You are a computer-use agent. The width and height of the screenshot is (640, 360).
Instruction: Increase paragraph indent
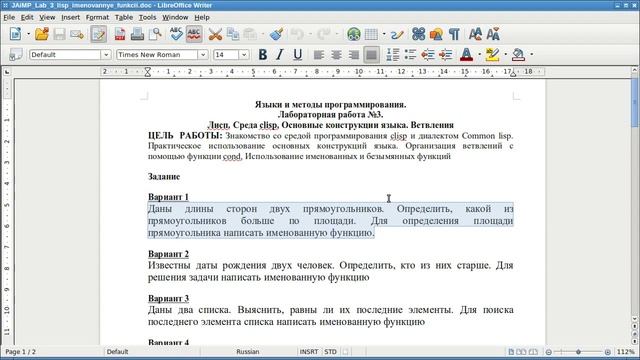click(x=445, y=54)
